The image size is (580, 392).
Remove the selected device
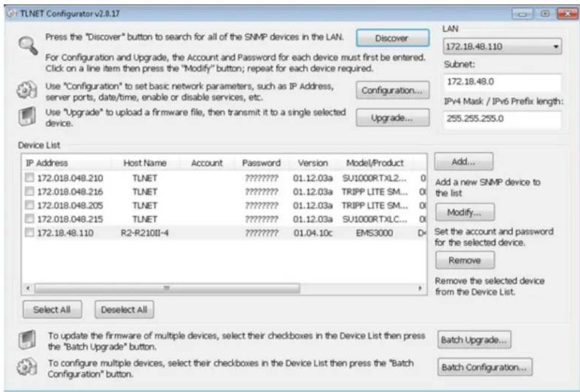(x=465, y=261)
